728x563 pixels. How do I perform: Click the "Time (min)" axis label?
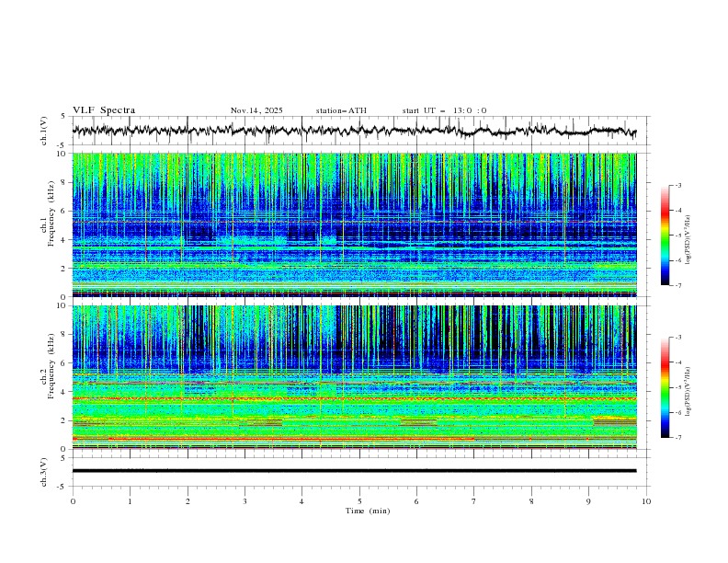tap(368, 511)
